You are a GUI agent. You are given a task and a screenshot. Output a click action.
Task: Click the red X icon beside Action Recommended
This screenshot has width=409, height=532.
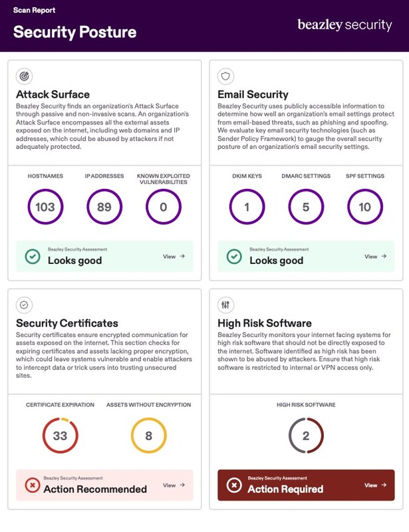[32, 485]
